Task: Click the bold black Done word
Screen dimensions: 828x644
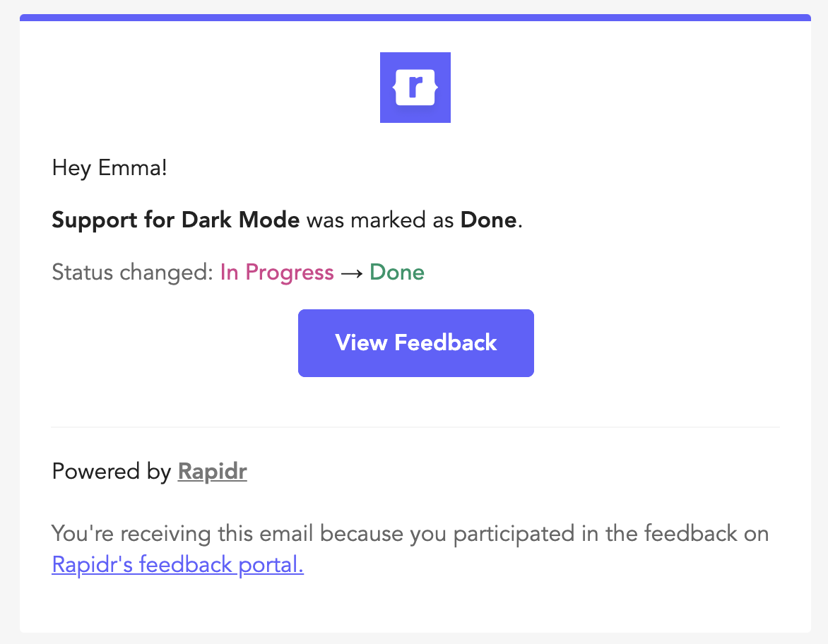Action: tap(488, 220)
